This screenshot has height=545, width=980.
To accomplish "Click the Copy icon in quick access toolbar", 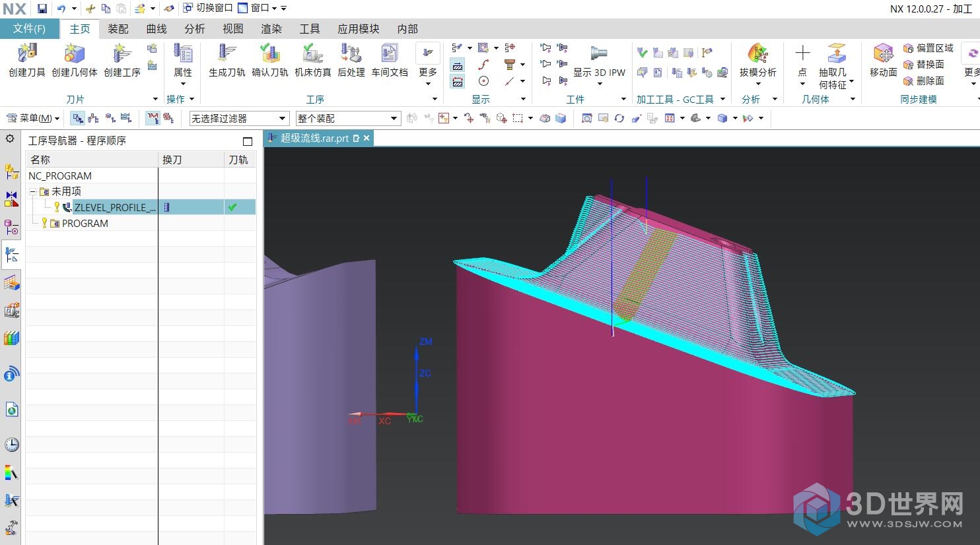I will tap(106, 9).
